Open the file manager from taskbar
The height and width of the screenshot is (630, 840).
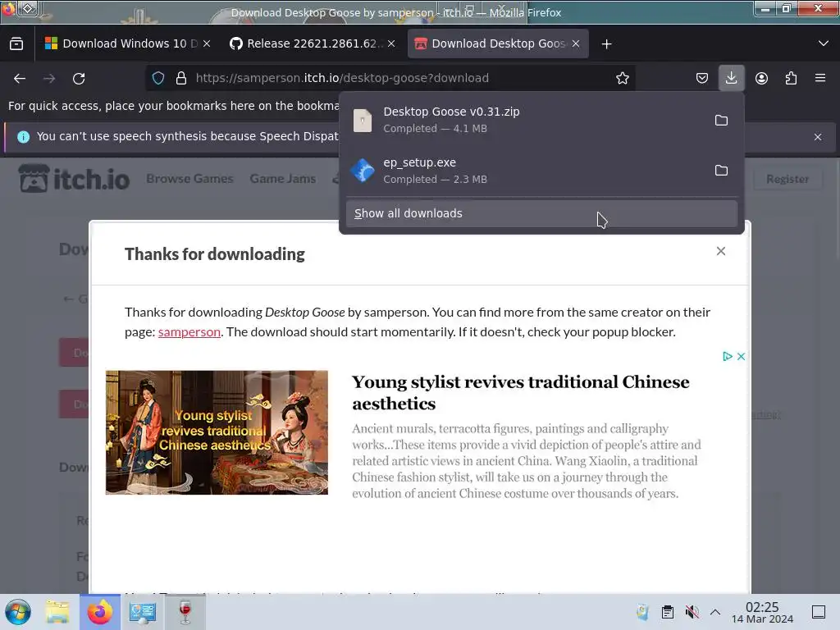click(57, 612)
